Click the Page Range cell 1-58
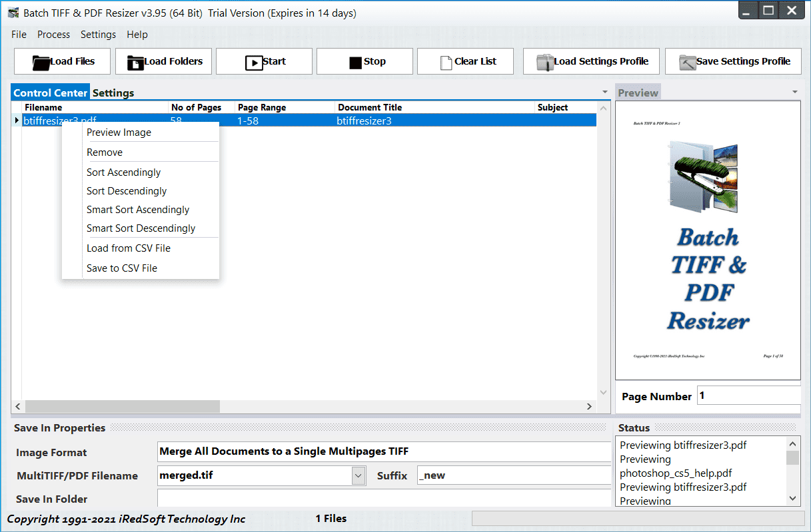The height and width of the screenshot is (532, 811). click(285, 121)
